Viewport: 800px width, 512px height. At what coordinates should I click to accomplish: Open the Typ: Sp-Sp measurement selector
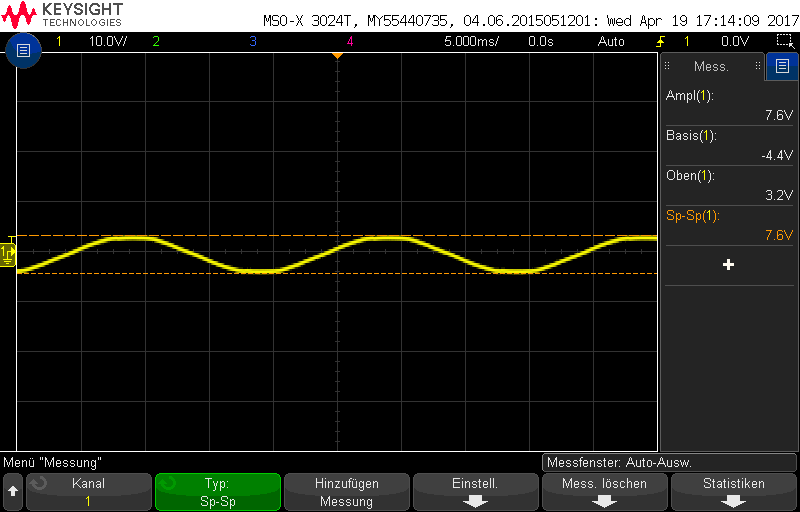tap(218, 492)
